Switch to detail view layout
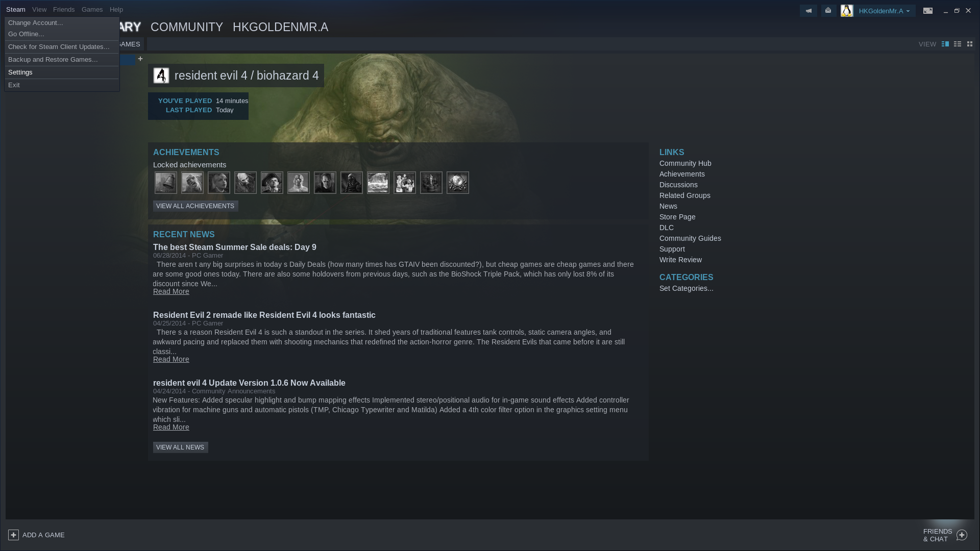The image size is (980, 551). coord(945,44)
